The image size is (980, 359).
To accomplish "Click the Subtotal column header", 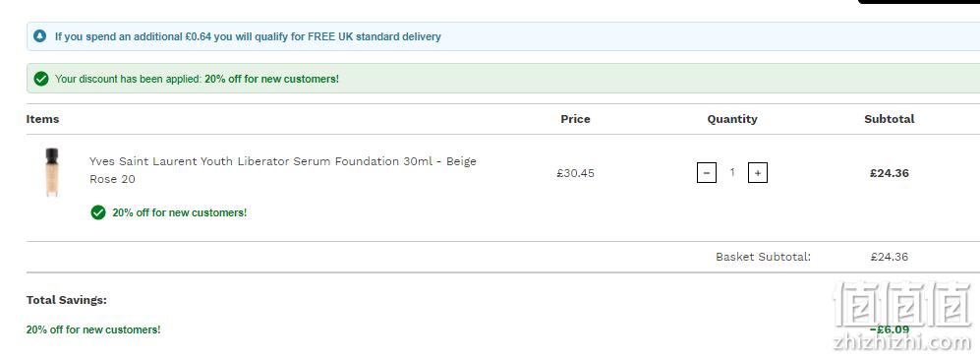I will [x=889, y=119].
